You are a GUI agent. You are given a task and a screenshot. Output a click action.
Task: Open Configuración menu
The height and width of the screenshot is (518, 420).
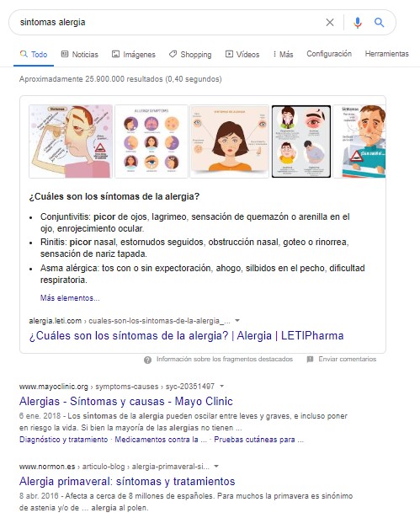click(329, 54)
